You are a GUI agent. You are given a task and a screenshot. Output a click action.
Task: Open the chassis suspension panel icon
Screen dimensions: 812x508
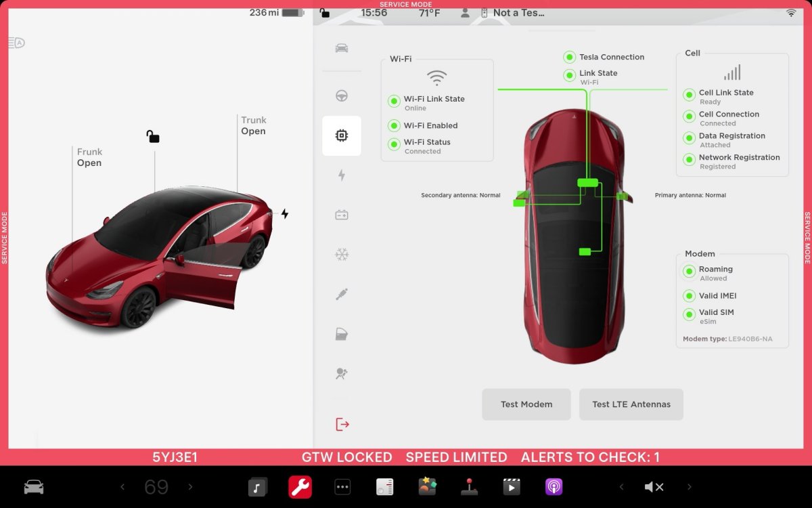pos(342,293)
